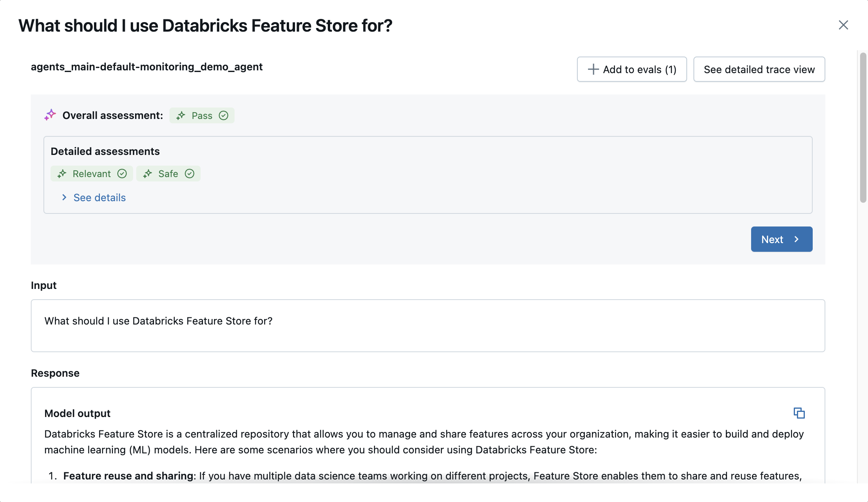
Task: Go to the Next trace
Action: (782, 239)
